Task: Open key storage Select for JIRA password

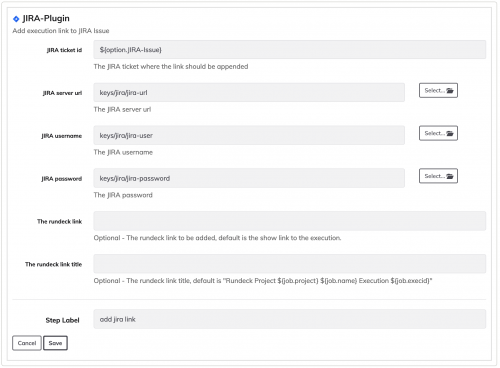Action: [x=438, y=176]
